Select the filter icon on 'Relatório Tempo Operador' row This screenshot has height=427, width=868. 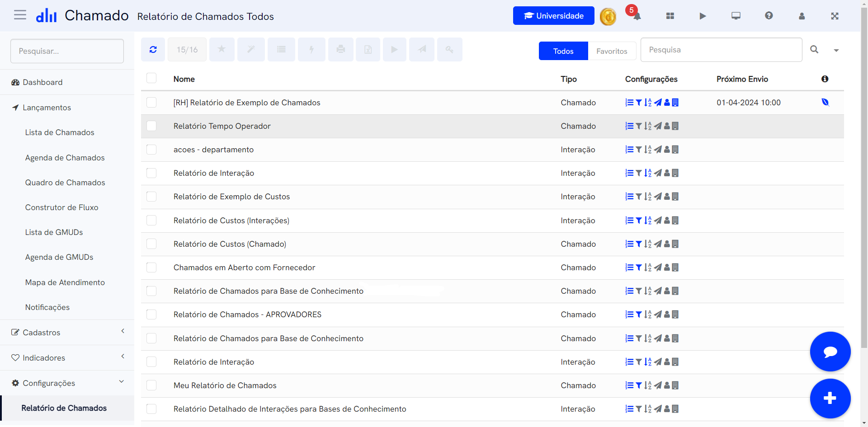coord(639,126)
